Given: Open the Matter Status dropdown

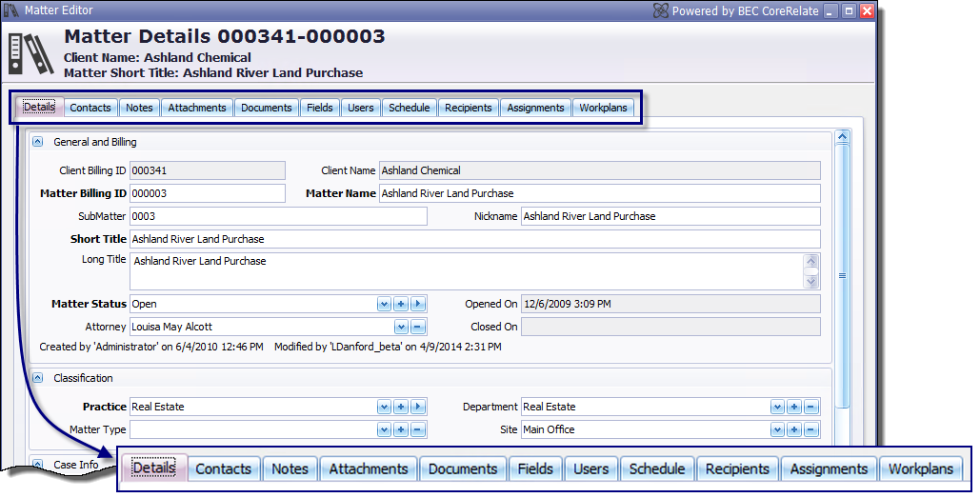Looking at the screenshot, I should tap(385, 305).
